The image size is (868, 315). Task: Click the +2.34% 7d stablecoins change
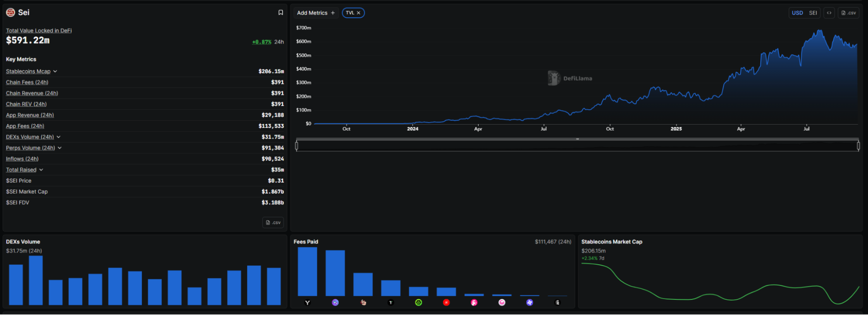593,258
